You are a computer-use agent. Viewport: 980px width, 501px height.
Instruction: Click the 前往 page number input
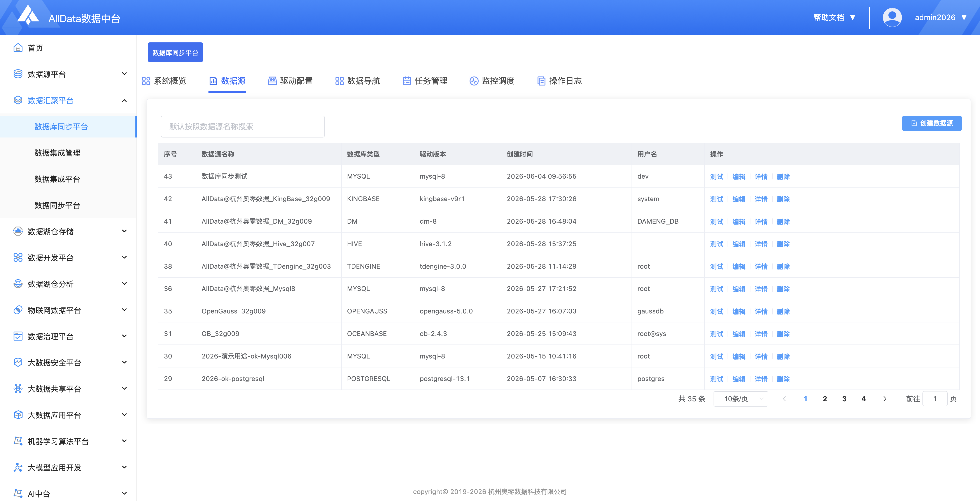[x=935, y=399]
